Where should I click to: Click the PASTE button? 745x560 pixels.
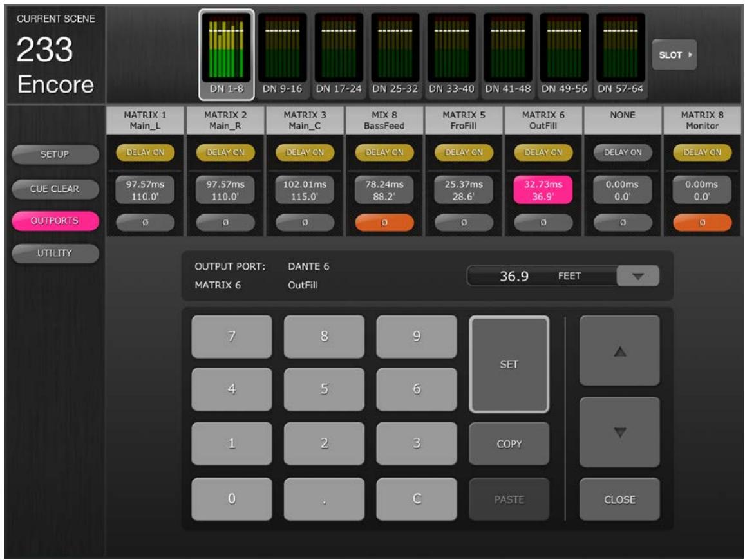(x=509, y=499)
